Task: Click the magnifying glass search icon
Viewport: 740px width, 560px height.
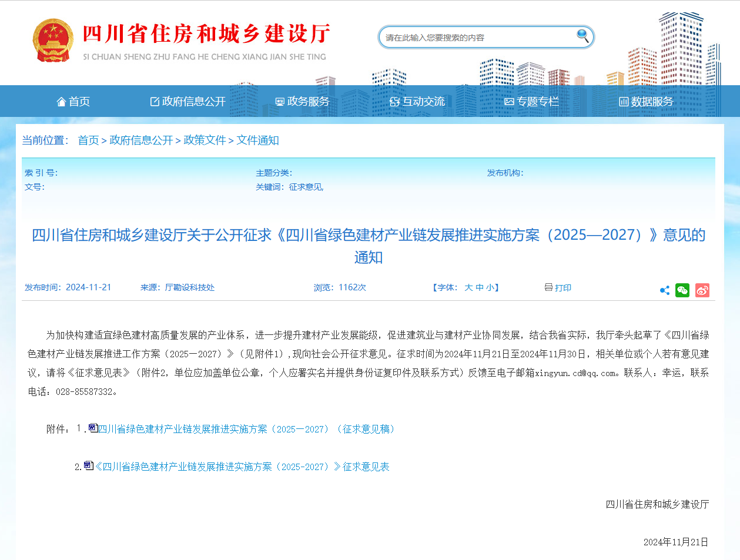Action: pos(582,36)
